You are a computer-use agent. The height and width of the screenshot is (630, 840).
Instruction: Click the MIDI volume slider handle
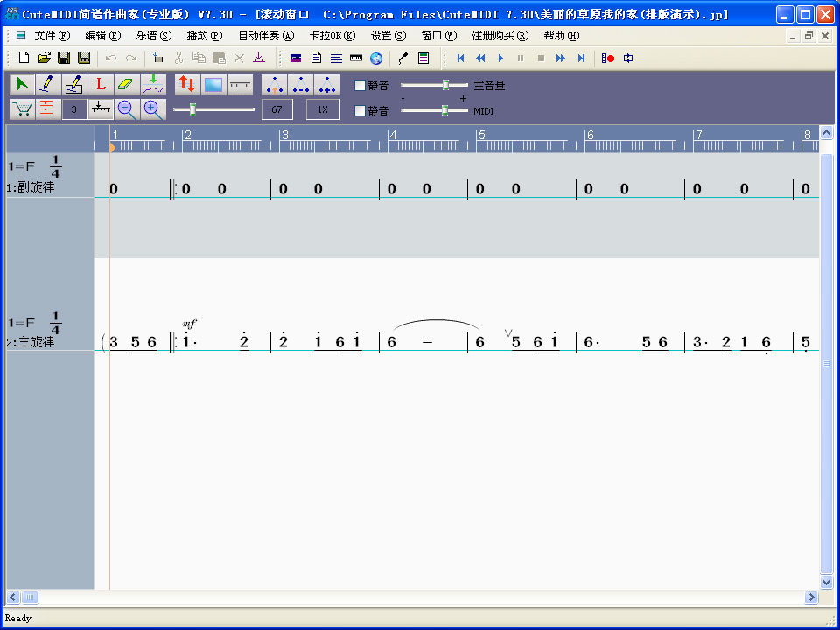click(x=444, y=110)
